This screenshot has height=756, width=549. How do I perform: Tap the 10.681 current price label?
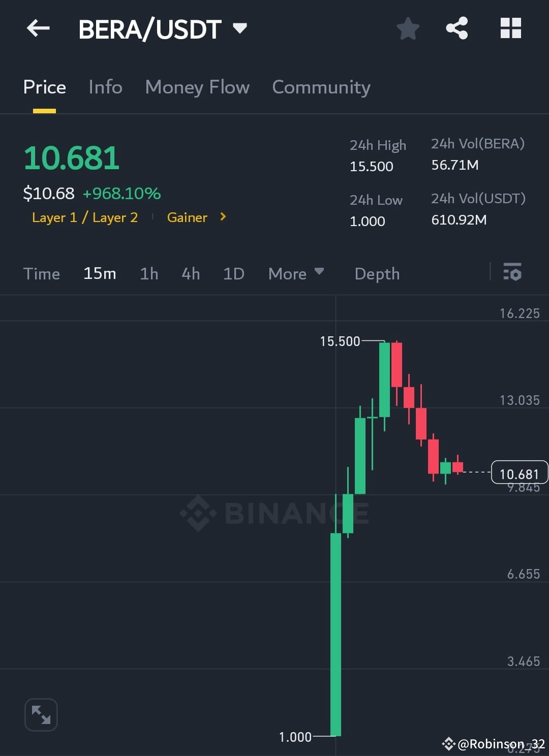pyautogui.click(x=519, y=473)
